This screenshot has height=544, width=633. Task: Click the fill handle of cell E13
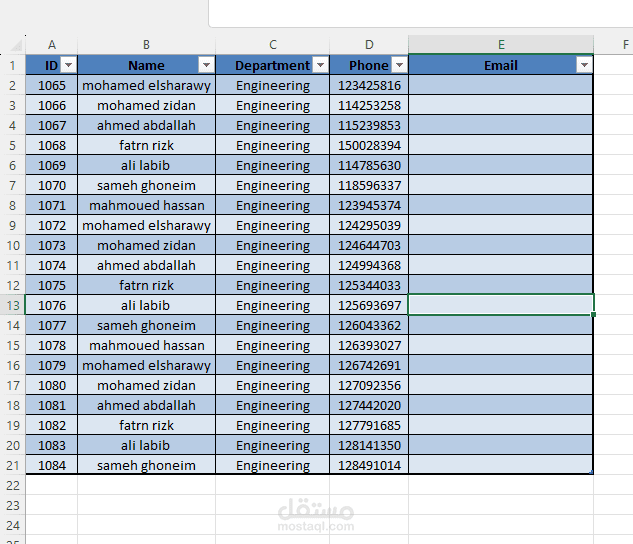[593, 314]
